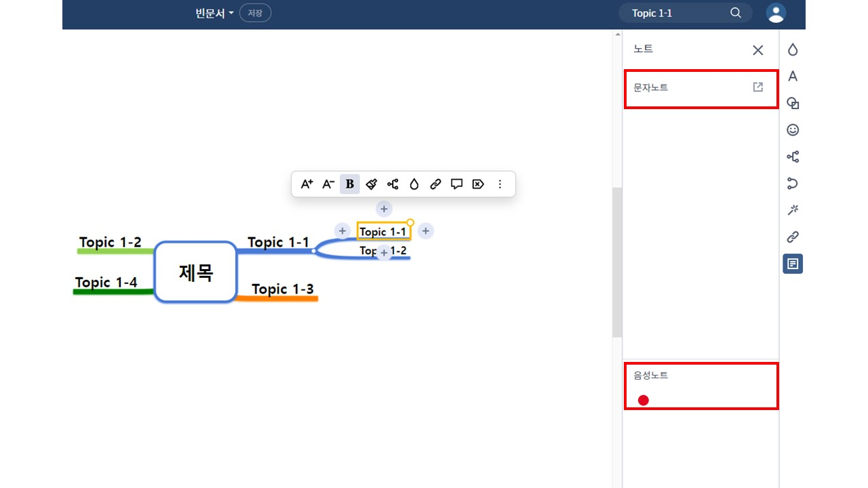Screen dimensions: 868x488
Task: Increase font size in floating toolbar
Action: pyautogui.click(x=307, y=184)
